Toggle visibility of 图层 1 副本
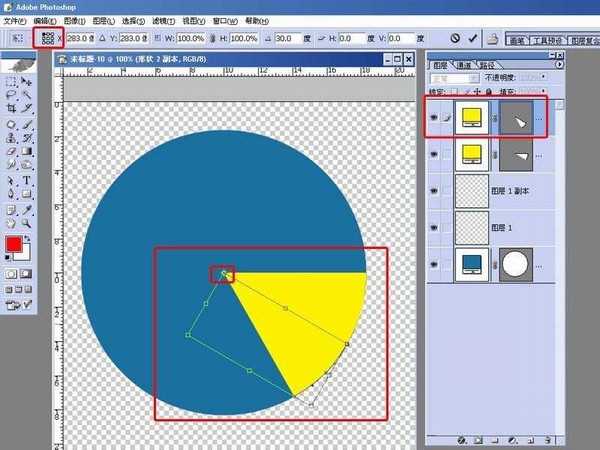600x450 pixels. pos(434,191)
